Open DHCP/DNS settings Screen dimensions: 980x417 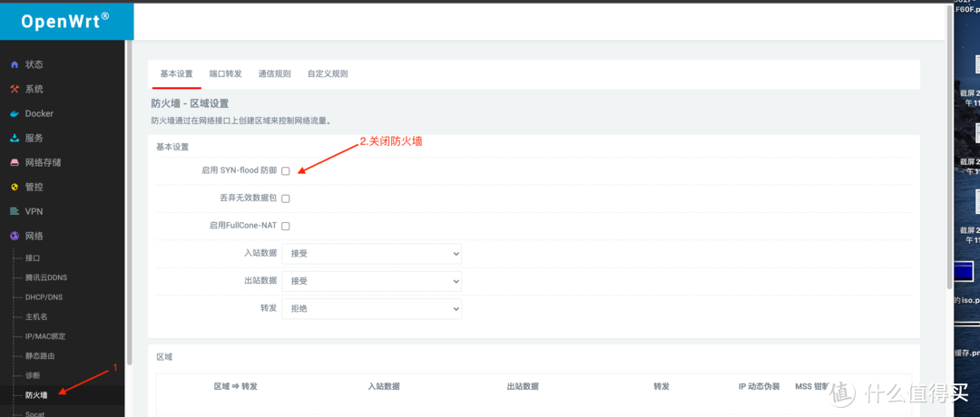44,297
